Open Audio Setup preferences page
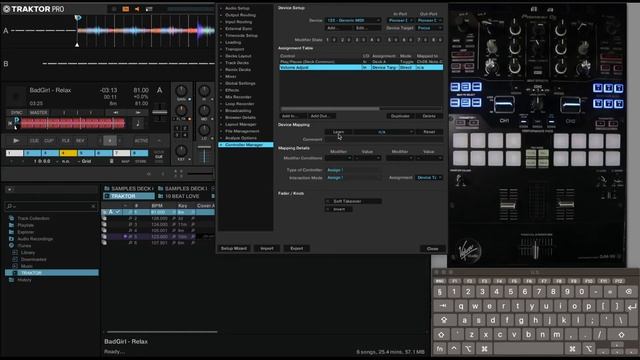This screenshot has width=640, height=360. point(237,8)
